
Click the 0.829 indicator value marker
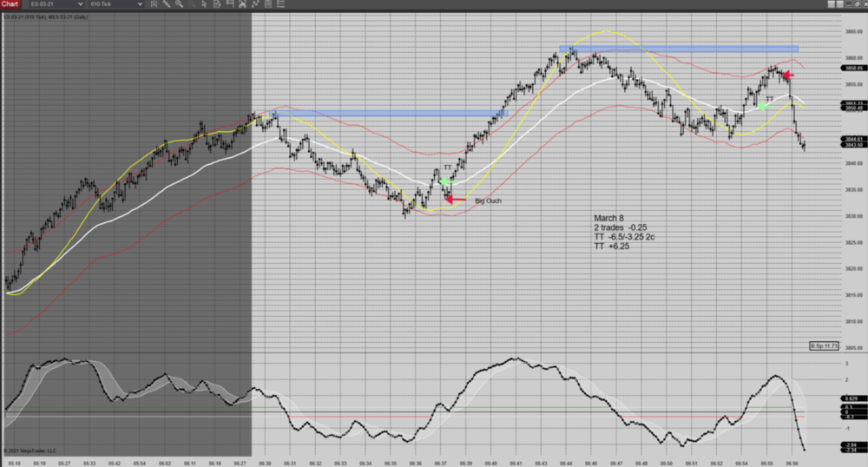point(825,398)
